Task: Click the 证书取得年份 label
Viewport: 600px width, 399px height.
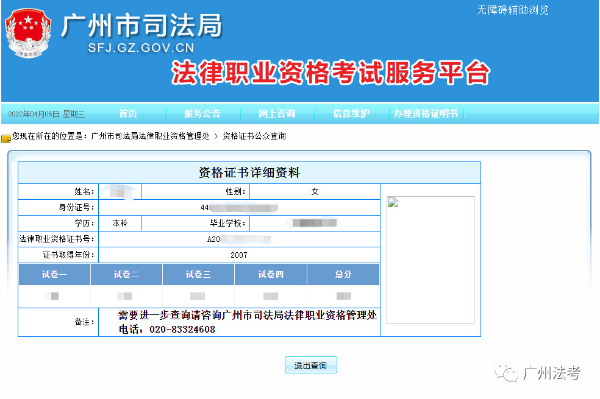Action: (68, 255)
